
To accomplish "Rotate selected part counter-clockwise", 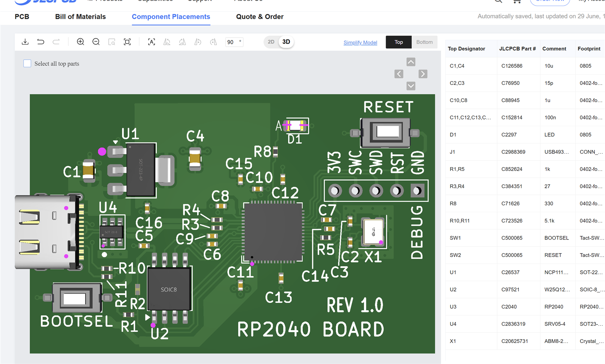I will coord(198,42).
